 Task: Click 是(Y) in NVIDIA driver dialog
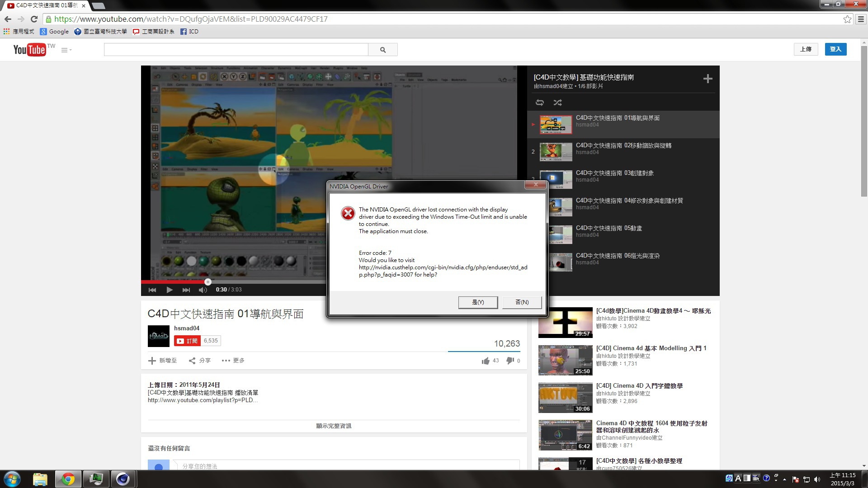point(478,302)
